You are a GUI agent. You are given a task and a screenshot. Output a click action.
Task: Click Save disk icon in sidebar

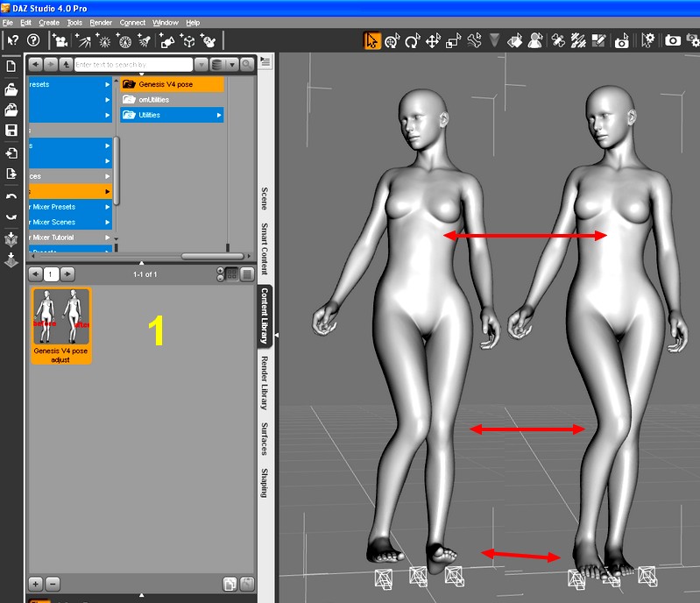pyautogui.click(x=11, y=130)
